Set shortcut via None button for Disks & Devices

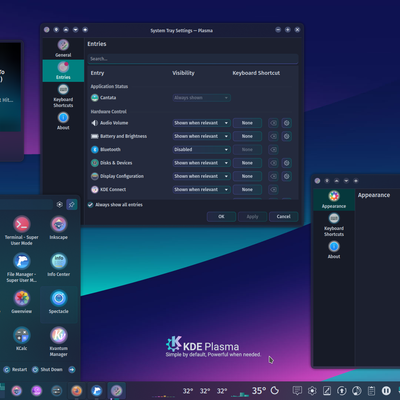[247, 163]
